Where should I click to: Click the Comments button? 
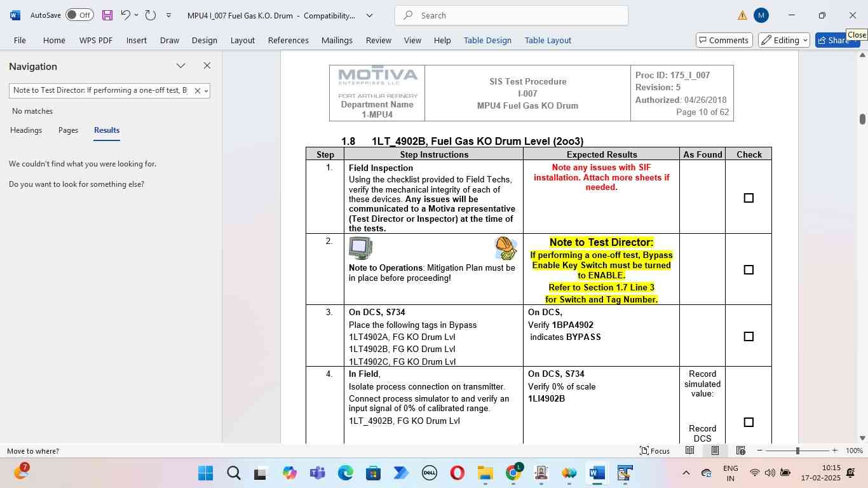724,40
